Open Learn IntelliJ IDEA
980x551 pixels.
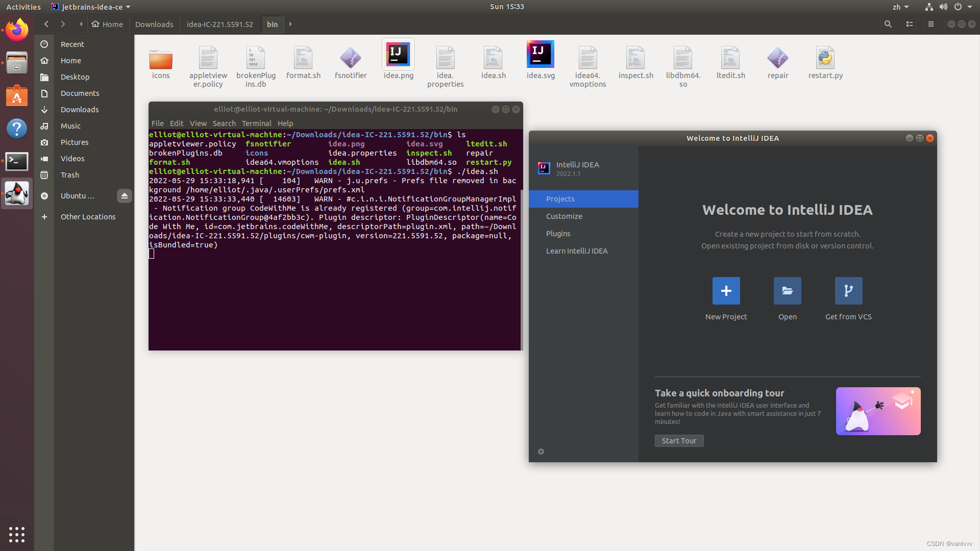click(x=577, y=251)
